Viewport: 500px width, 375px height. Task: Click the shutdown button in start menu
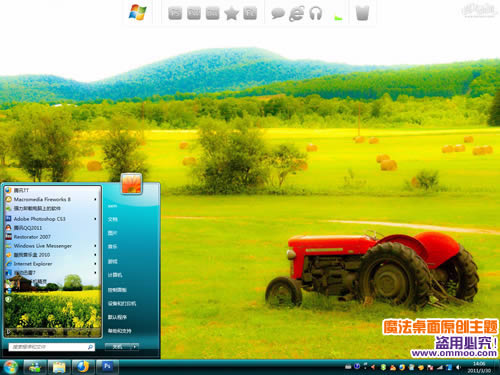coord(118,347)
